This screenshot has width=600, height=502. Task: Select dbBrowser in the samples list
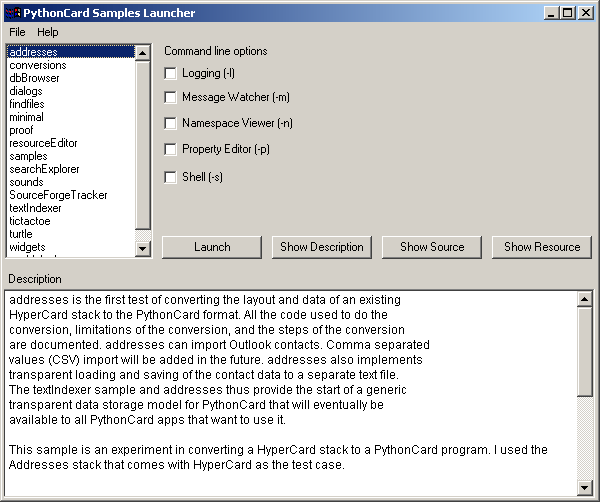coord(34,78)
